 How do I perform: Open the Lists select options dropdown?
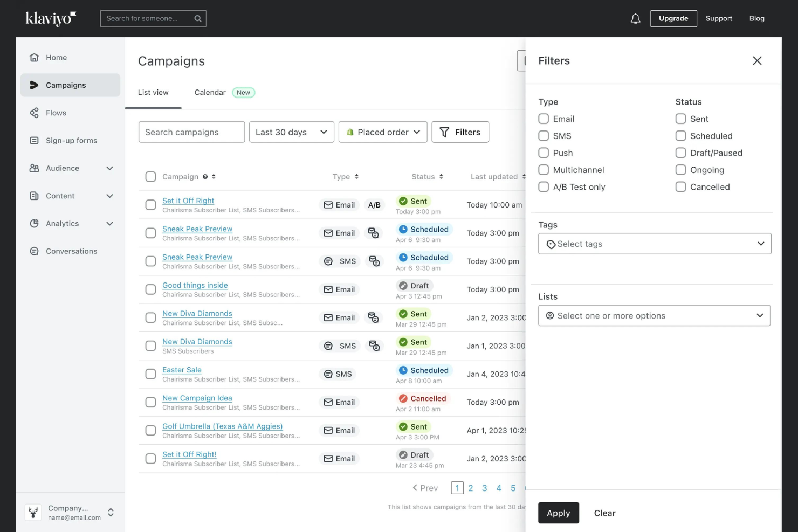tap(654, 316)
